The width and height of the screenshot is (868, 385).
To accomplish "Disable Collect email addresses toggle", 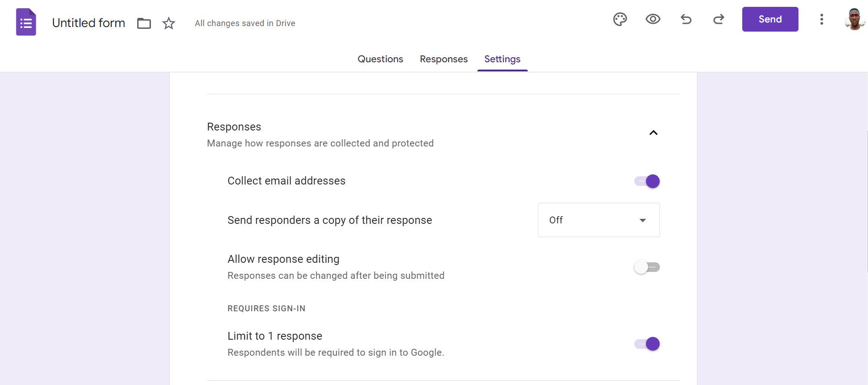I will (x=647, y=181).
